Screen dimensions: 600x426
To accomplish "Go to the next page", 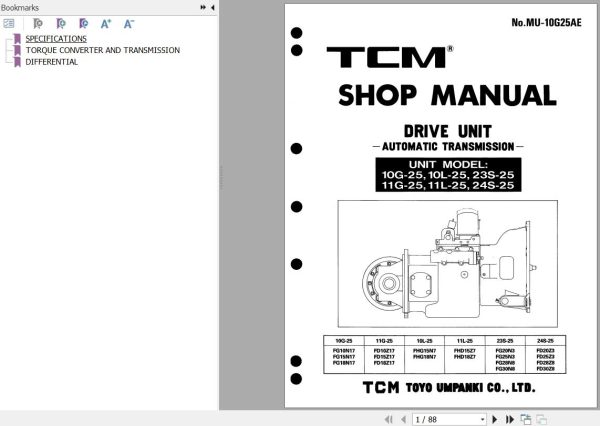I will 494,419.
